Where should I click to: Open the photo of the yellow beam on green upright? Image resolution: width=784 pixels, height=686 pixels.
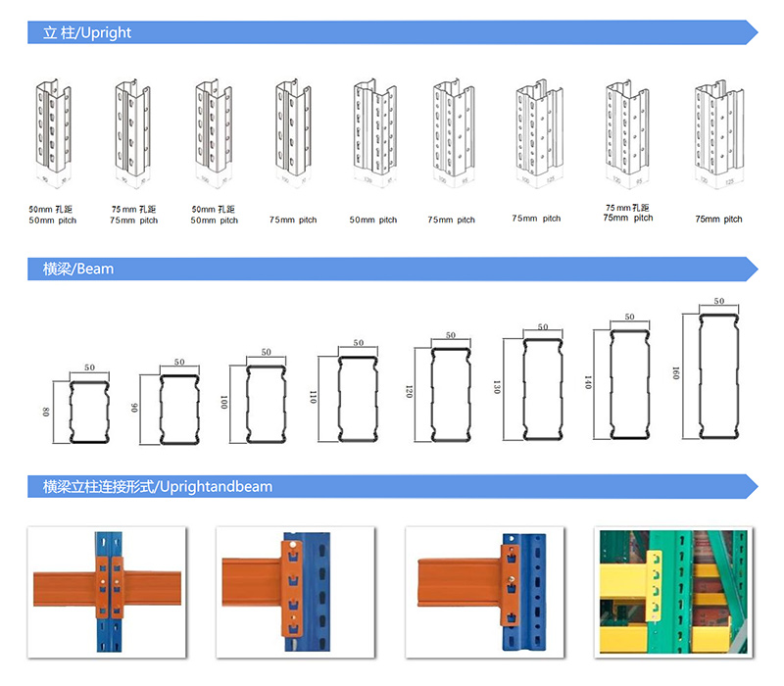[673, 592]
